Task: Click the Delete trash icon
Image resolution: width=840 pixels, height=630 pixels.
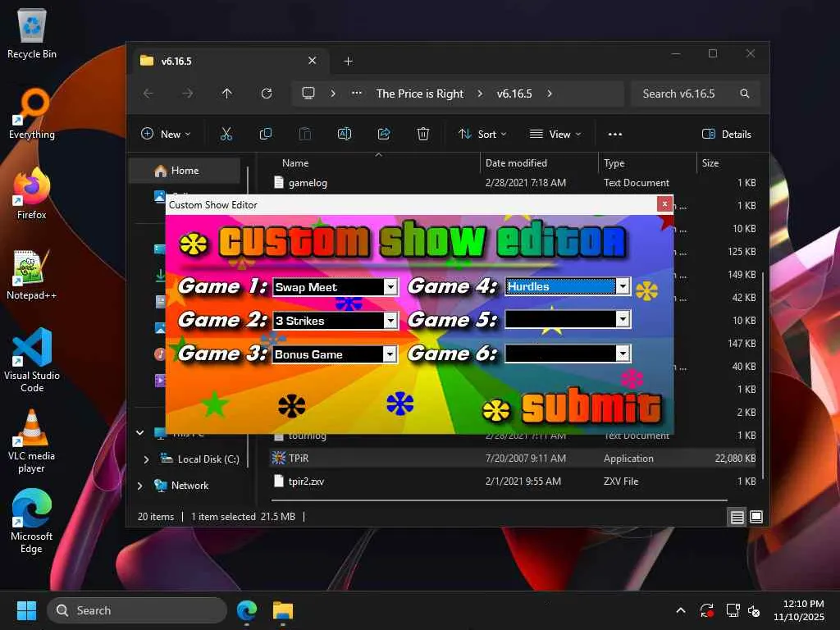Action: coord(423,135)
